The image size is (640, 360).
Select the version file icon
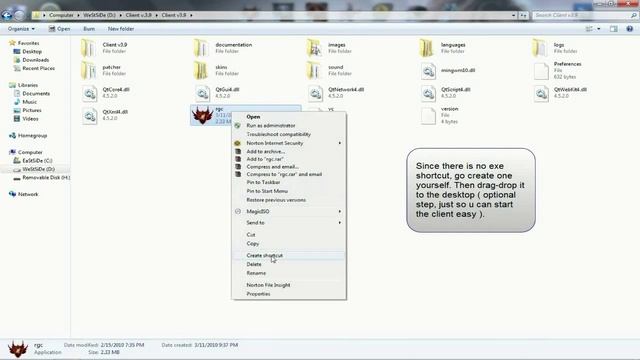(428, 116)
